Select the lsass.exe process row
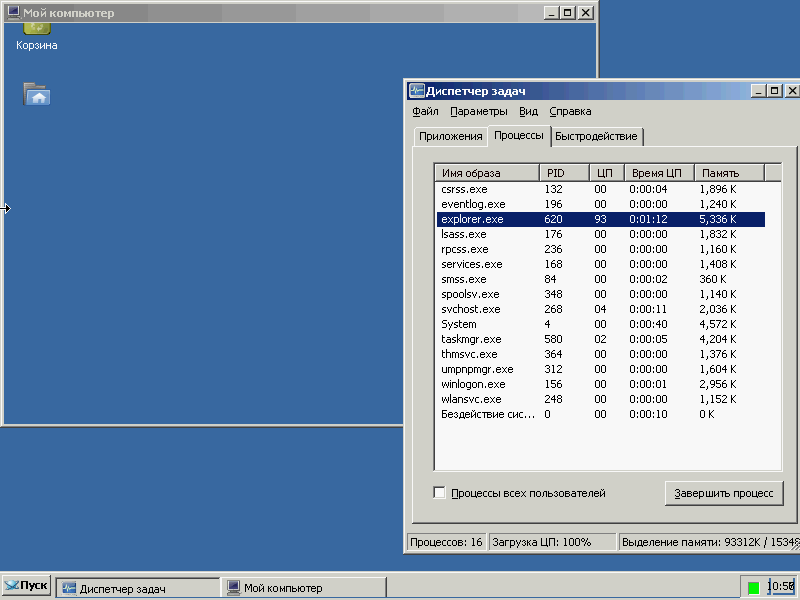This screenshot has height=600, width=800. pyautogui.click(x=601, y=234)
